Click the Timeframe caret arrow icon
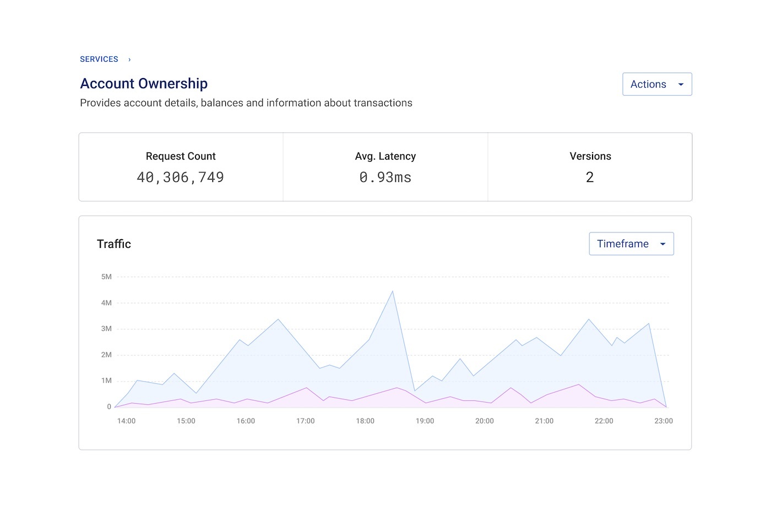771x532 pixels. (663, 245)
